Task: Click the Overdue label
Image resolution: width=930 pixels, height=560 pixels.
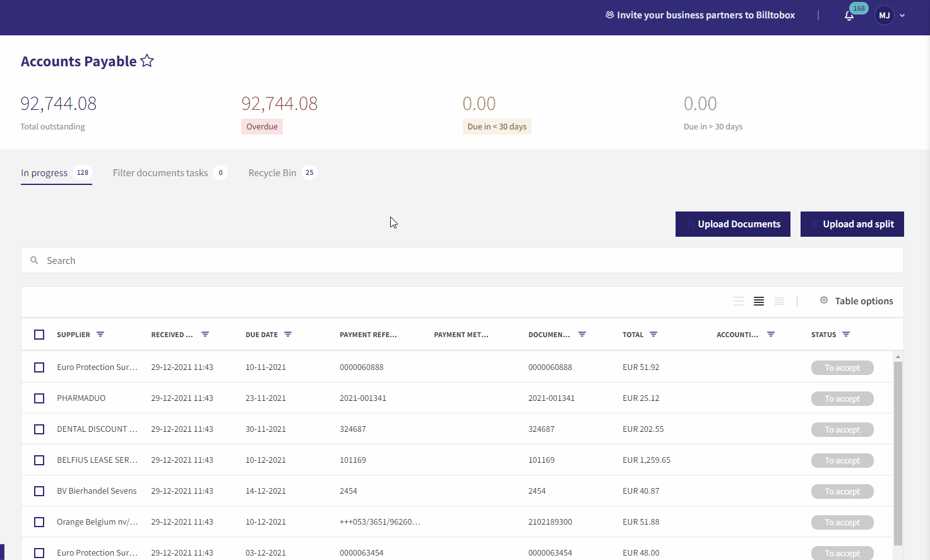Action: tap(262, 126)
